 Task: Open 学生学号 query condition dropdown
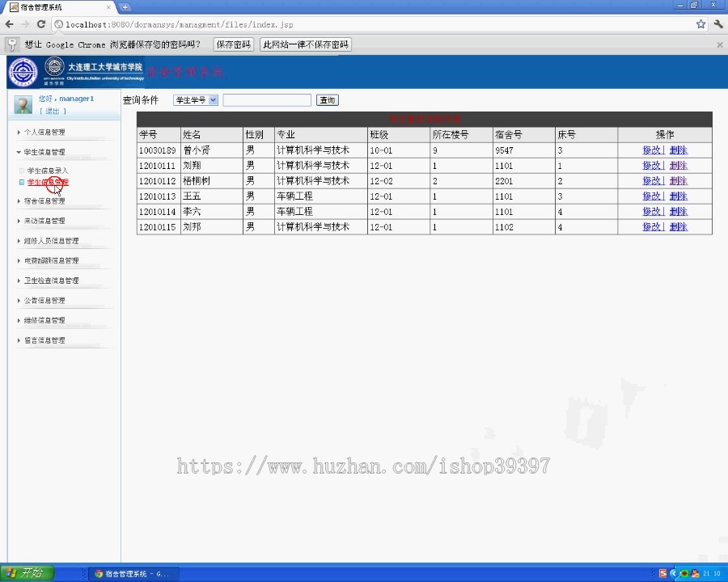196,99
